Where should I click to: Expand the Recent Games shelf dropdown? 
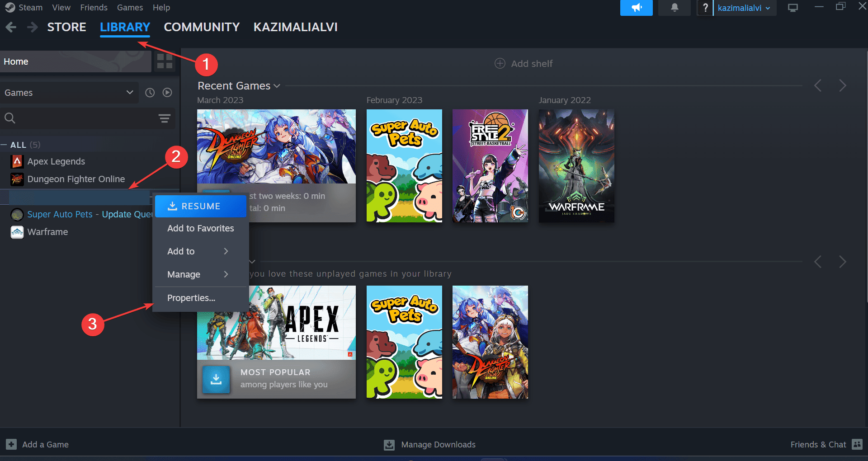[x=277, y=86]
